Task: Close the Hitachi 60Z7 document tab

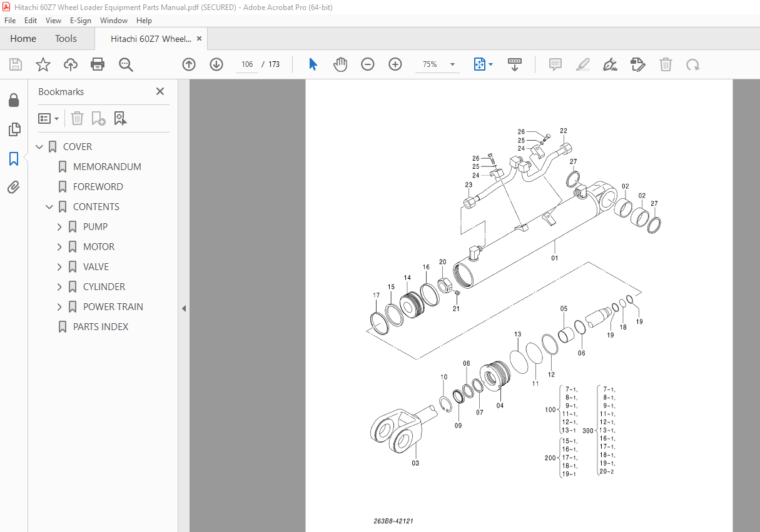Action: point(200,39)
